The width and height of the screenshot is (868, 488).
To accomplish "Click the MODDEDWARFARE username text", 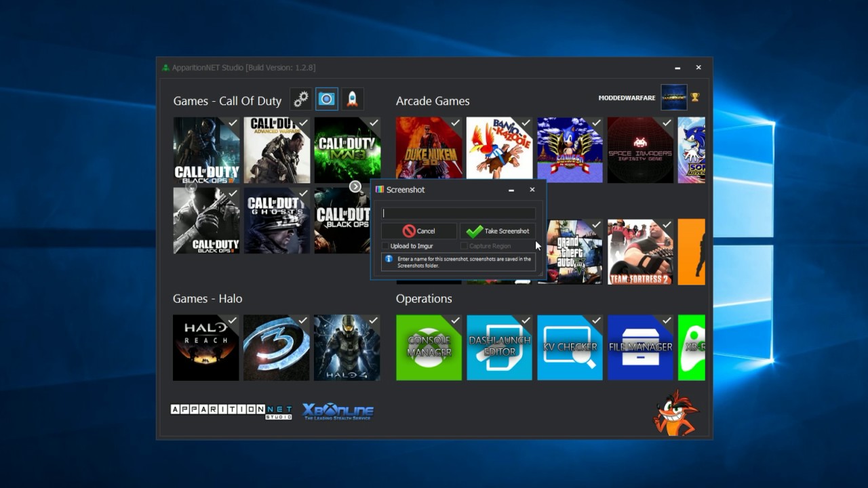I will pyautogui.click(x=627, y=98).
